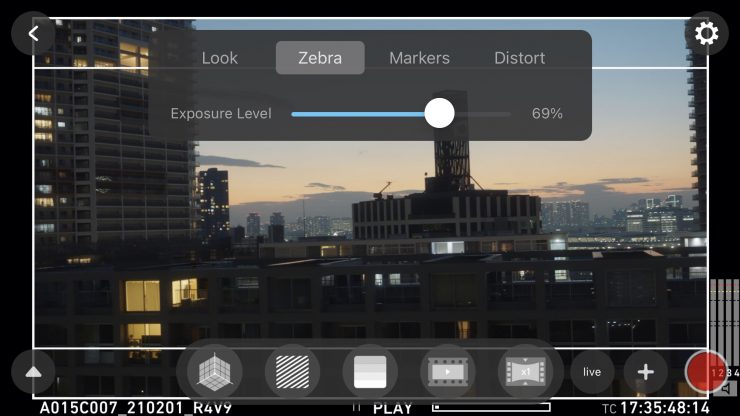
Task: Click the playback progress bar
Action: tap(490, 408)
